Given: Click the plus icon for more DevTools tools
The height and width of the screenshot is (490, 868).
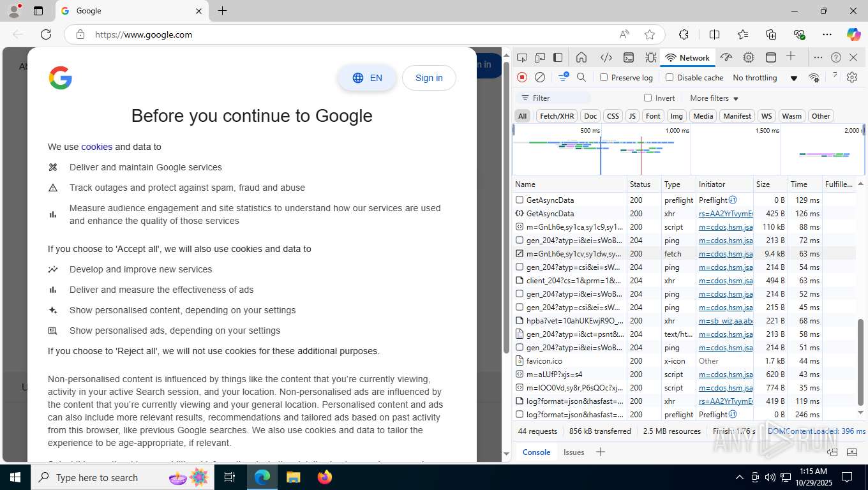Looking at the screenshot, I should [x=791, y=57].
